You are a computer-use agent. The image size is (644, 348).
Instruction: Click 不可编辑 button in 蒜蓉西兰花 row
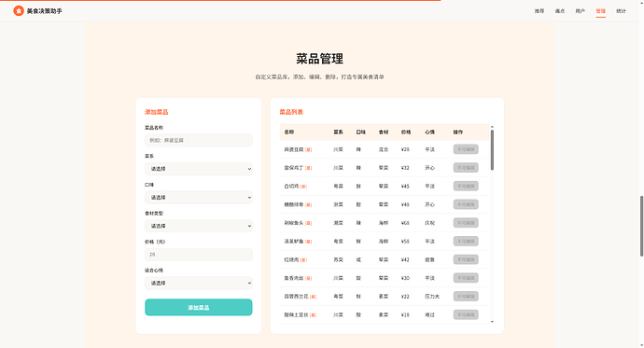coord(466,297)
